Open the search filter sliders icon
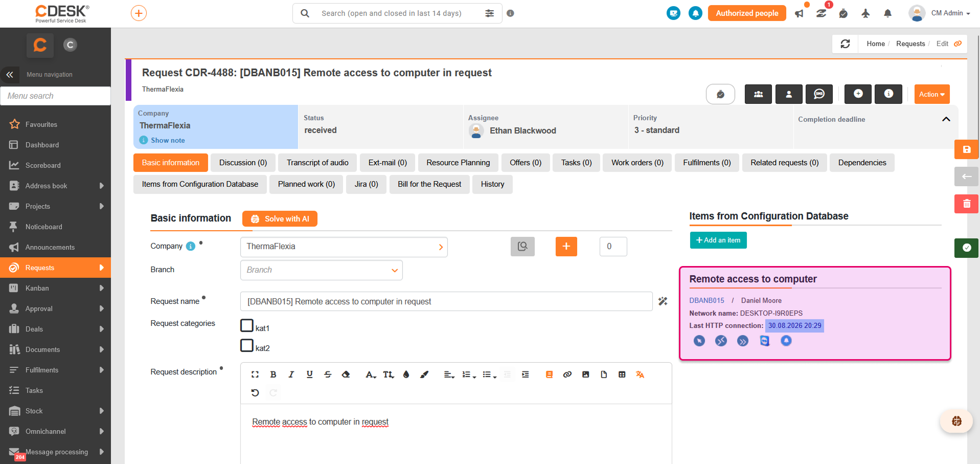 [x=489, y=13]
